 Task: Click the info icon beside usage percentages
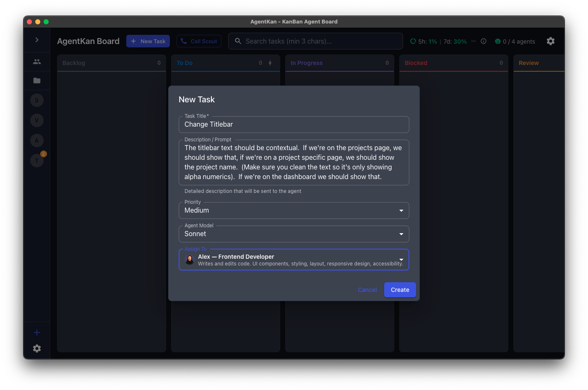(x=483, y=41)
